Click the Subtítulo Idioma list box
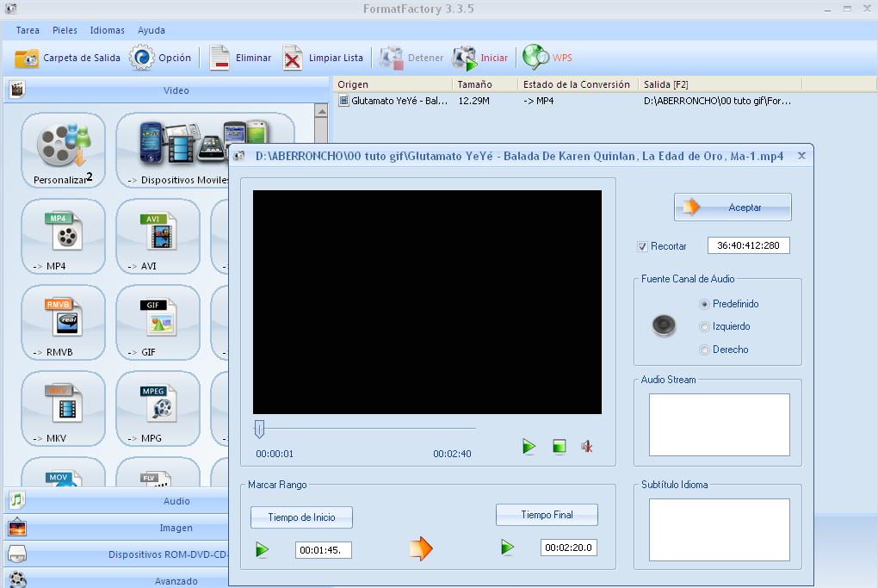Screen dimensions: 878x588 coord(720,529)
